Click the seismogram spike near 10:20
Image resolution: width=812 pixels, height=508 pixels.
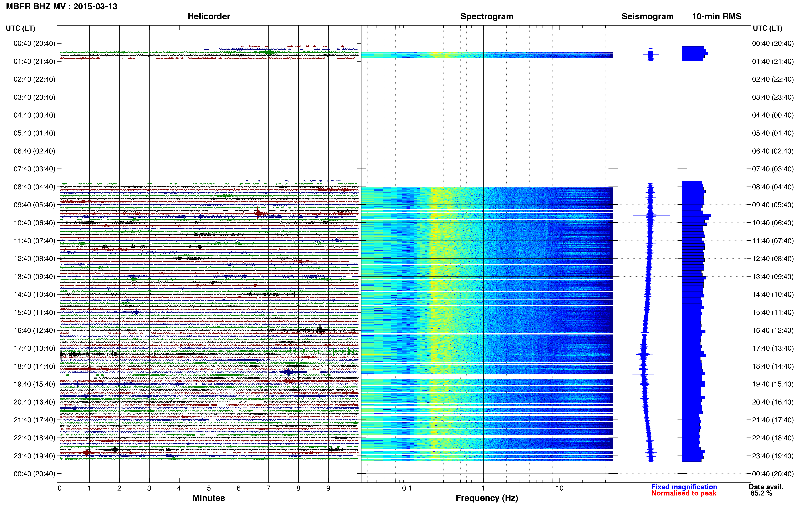(651, 215)
